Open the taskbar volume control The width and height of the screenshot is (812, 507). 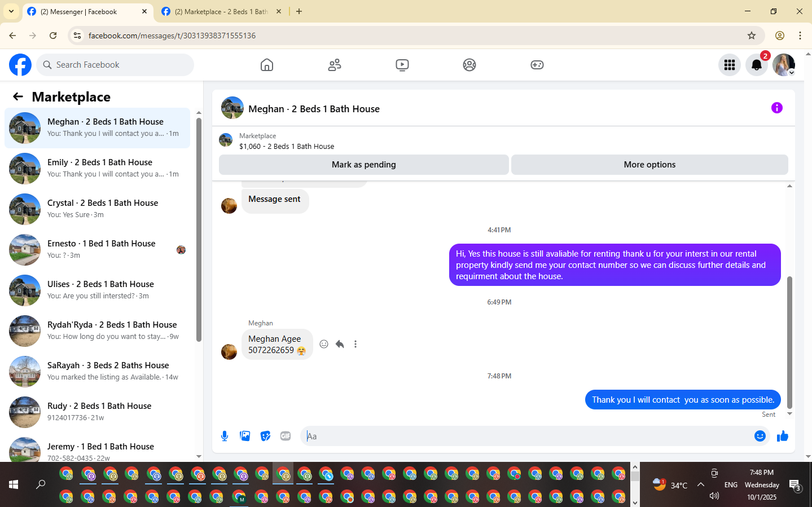(x=714, y=496)
